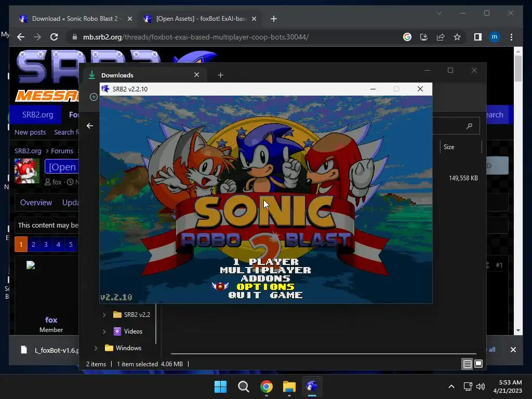Select ADDONS in game menu
The height and width of the screenshot is (399, 532).
click(x=265, y=278)
